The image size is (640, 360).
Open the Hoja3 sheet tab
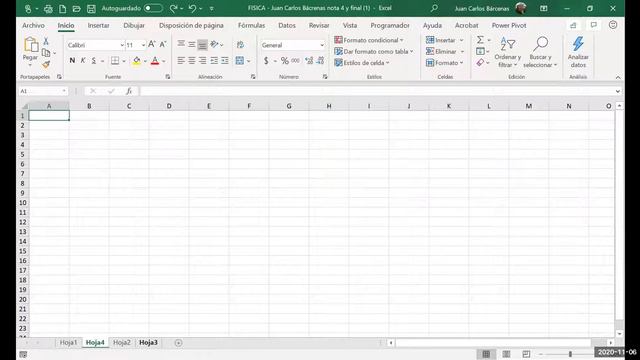[x=148, y=343]
